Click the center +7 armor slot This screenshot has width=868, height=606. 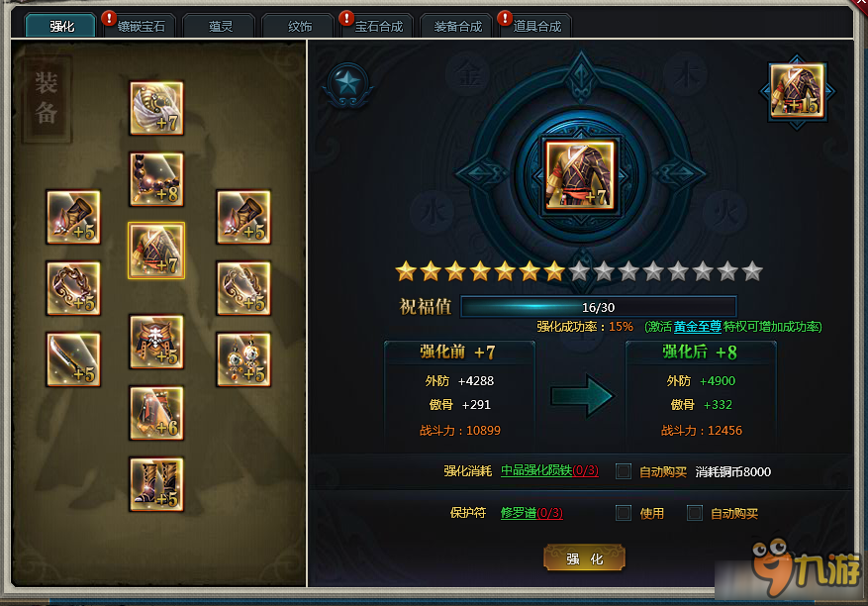pyautogui.click(x=580, y=175)
